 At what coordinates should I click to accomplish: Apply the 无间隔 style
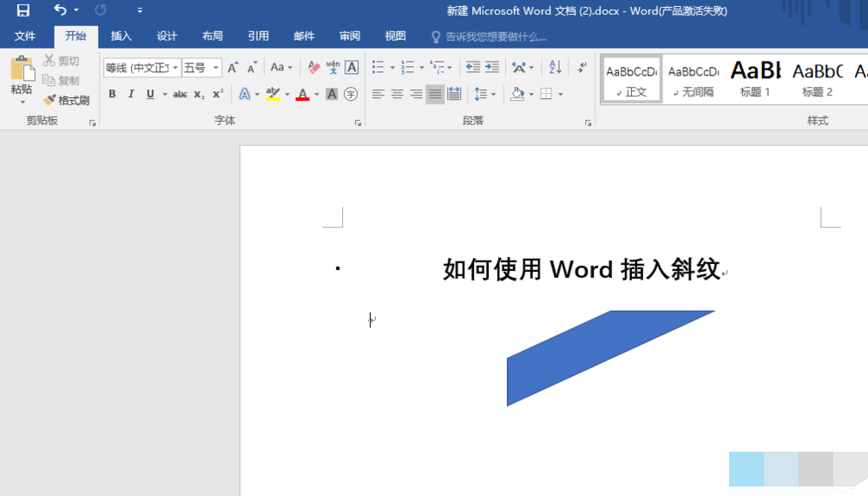(693, 79)
